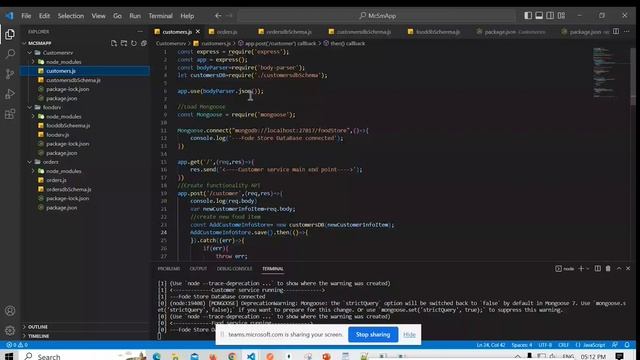The height and width of the screenshot is (360, 640).
Task: Open the Search view in activity bar
Action: point(10,54)
